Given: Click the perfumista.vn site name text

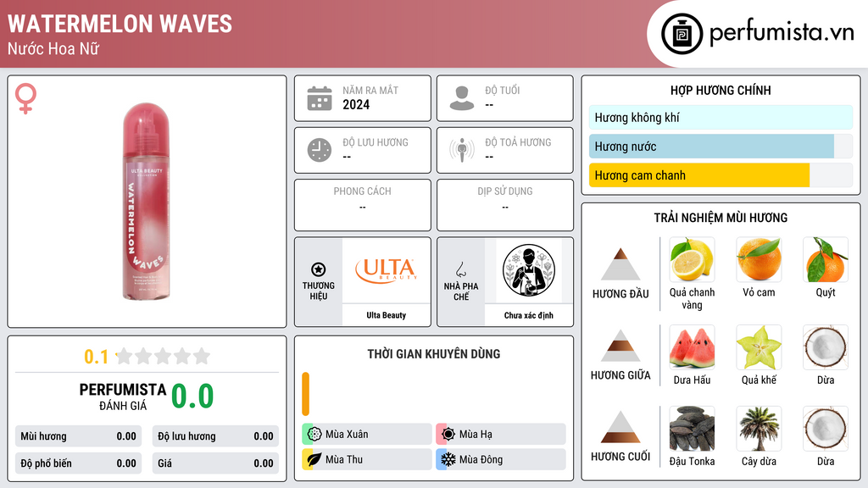Looking at the screenshot, I should [782, 33].
